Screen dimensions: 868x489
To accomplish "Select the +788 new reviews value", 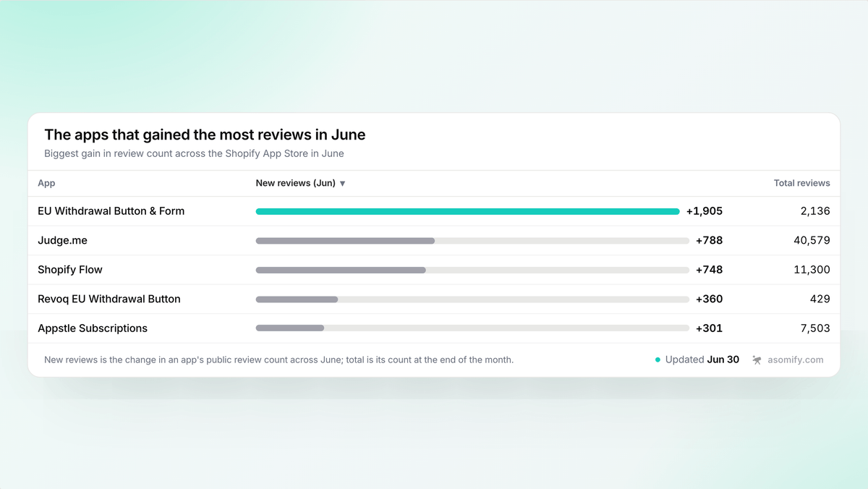I will (x=709, y=240).
